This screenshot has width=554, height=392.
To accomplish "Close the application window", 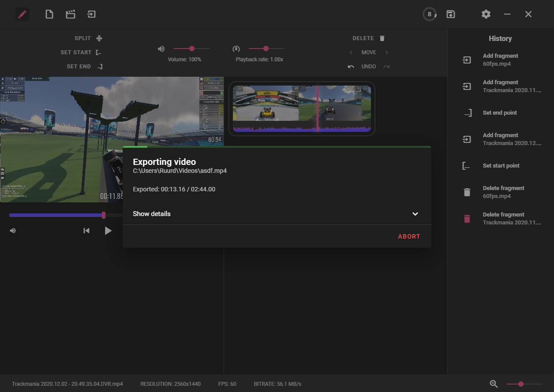I will click(528, 14).
